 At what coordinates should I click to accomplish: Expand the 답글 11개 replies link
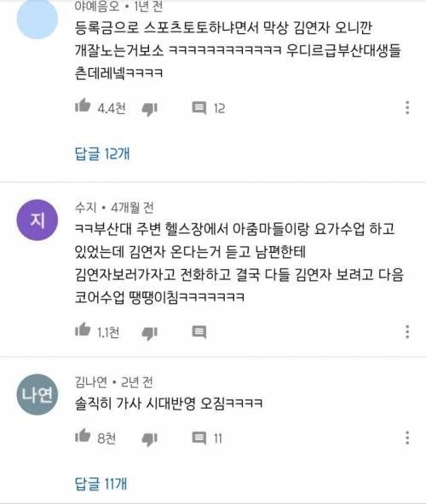101,484
